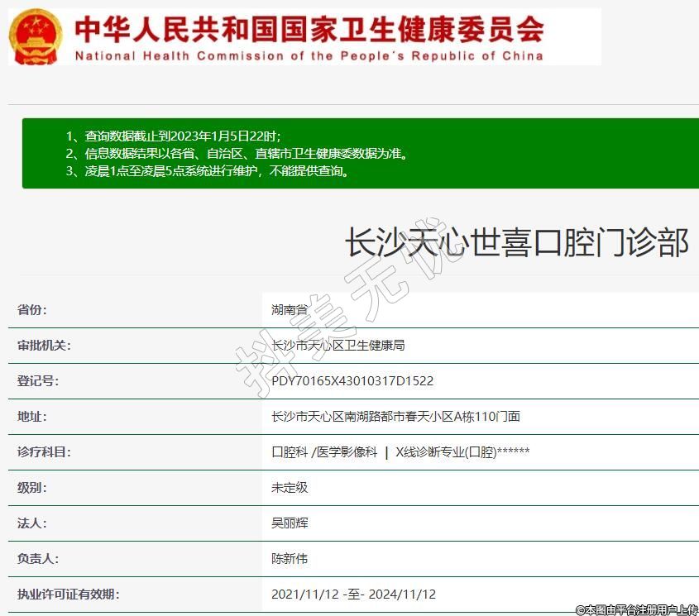Select the province value 湖南省
Screen dimensions: 699x616
tap(290, 310)
